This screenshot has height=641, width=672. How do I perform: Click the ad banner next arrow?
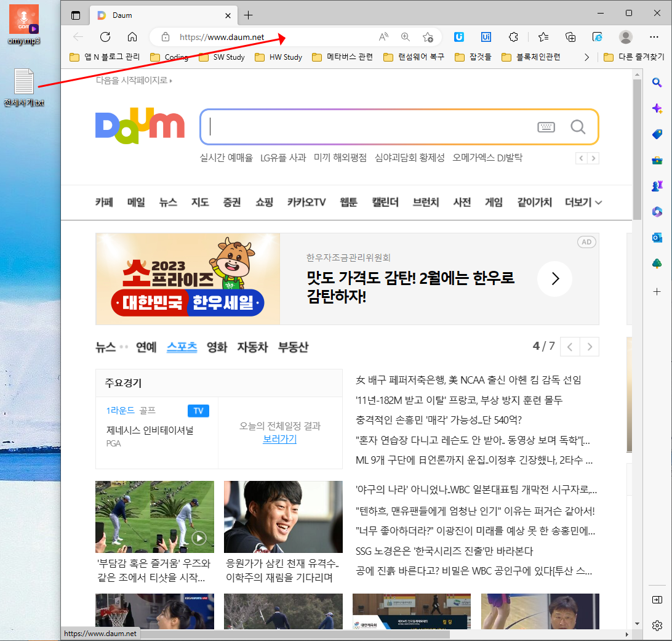point(555,279)
